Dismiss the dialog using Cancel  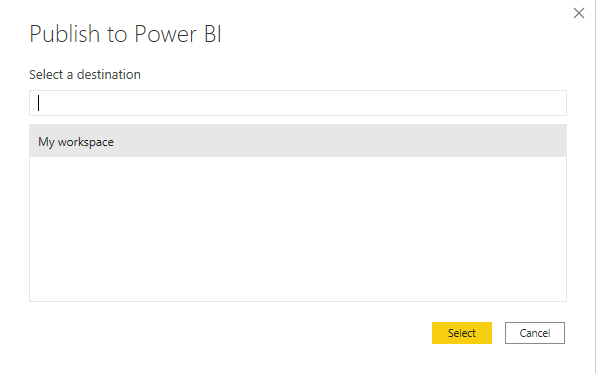[534, 333]
